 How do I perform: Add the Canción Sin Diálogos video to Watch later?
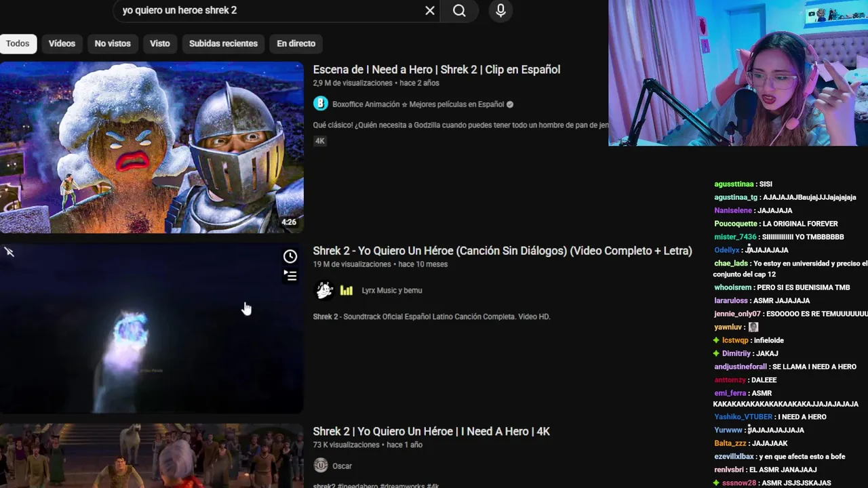pos(290,256)
